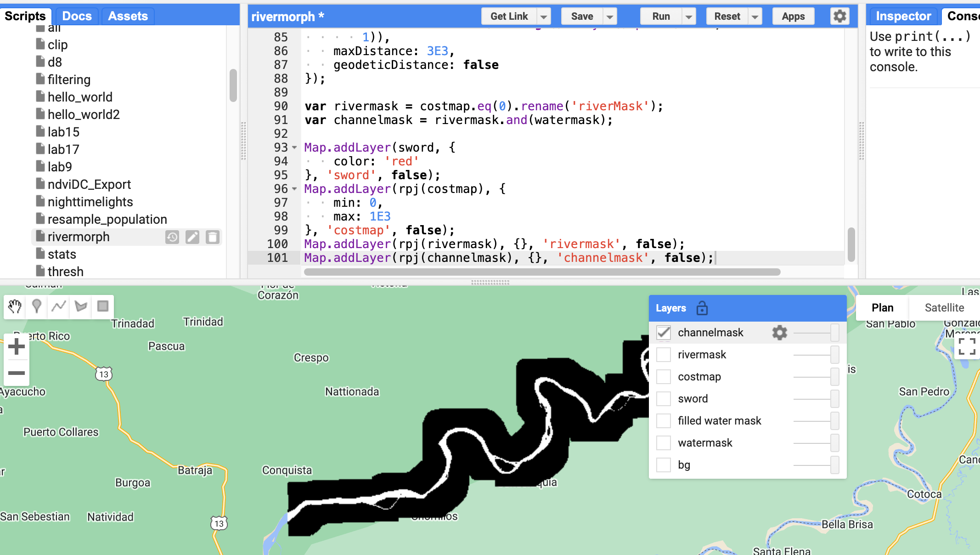Adjust the costmap layer opacity slider
This screenshot has height=555, width=980.
pyautogui.click(x=834, y=377)
